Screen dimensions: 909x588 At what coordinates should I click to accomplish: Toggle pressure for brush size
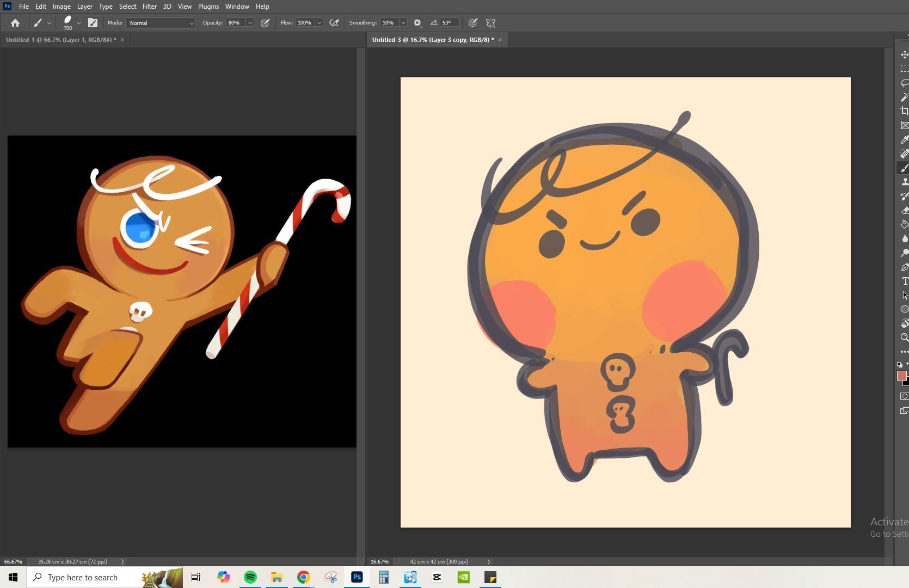point(473,23)
